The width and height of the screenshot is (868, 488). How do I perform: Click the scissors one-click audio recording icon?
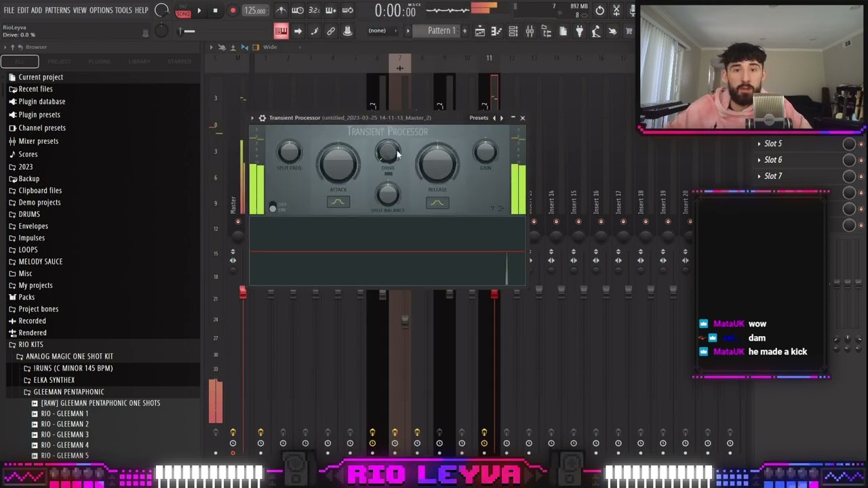616,10
